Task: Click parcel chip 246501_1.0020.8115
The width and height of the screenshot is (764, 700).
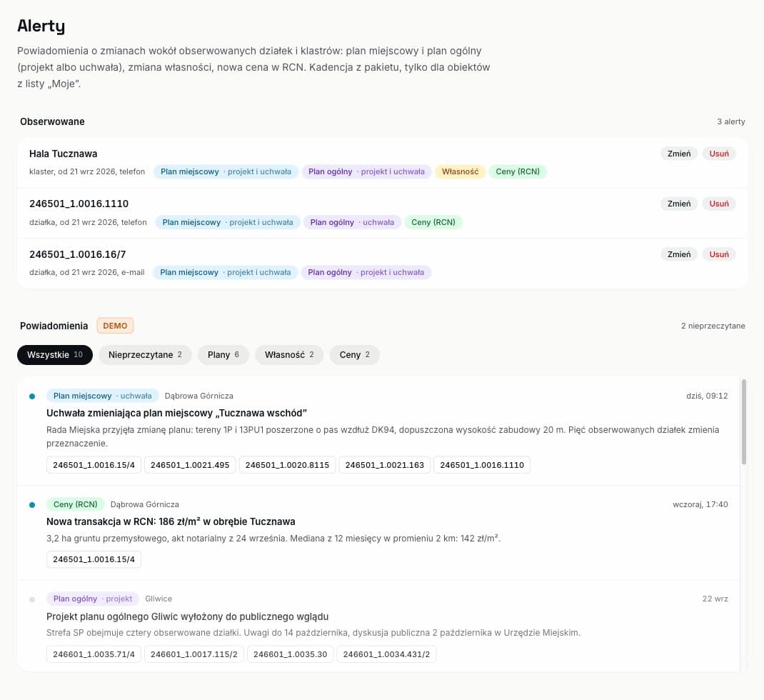Action: [x=287, y=465]
